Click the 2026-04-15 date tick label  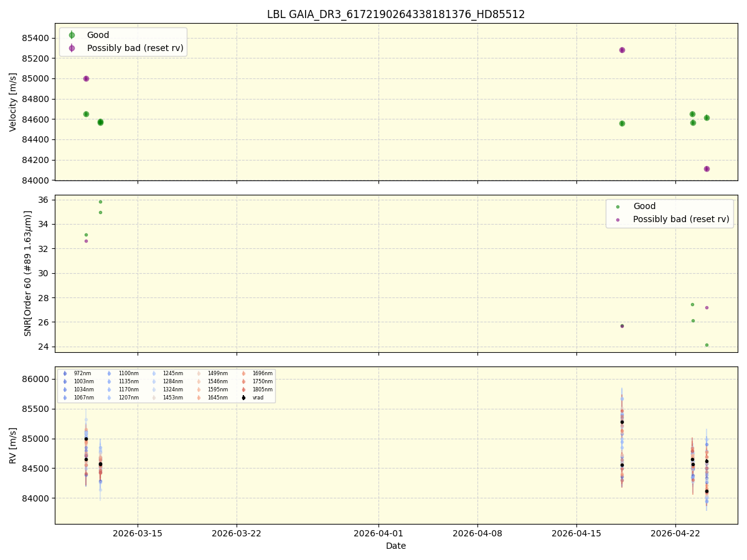click(576, 533)
